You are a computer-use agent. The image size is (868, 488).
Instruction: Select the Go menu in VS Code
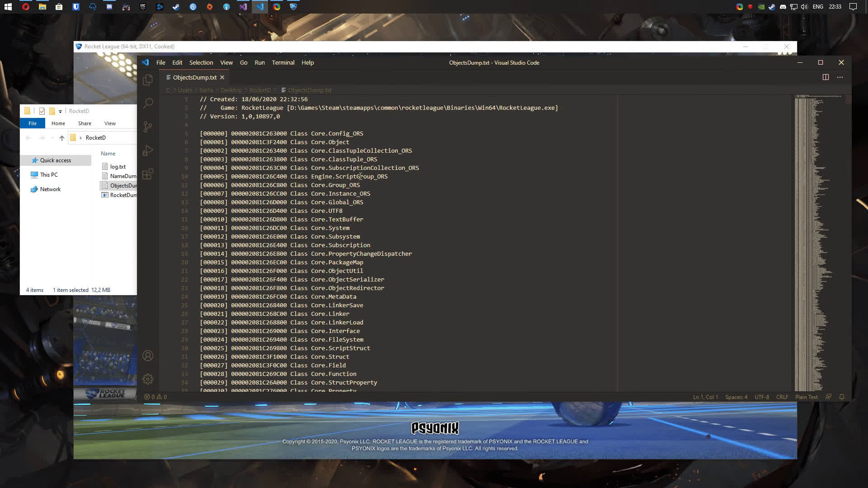[x=243, y=62]
